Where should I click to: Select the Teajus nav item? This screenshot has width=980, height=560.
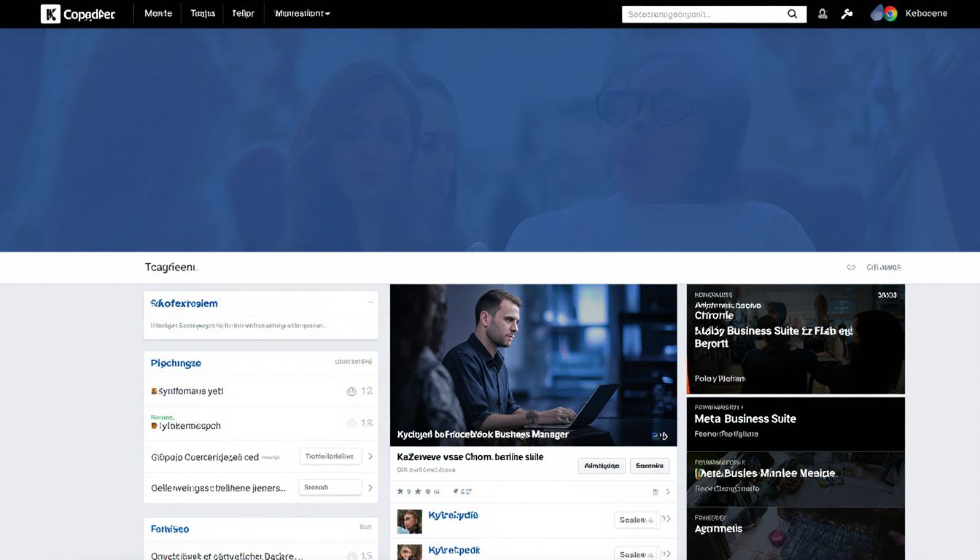pyautogui.click(x=203, y=14)
